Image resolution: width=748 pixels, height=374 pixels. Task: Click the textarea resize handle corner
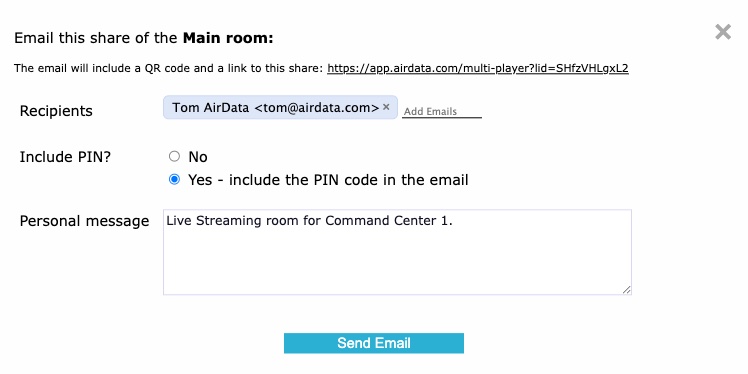626,290
